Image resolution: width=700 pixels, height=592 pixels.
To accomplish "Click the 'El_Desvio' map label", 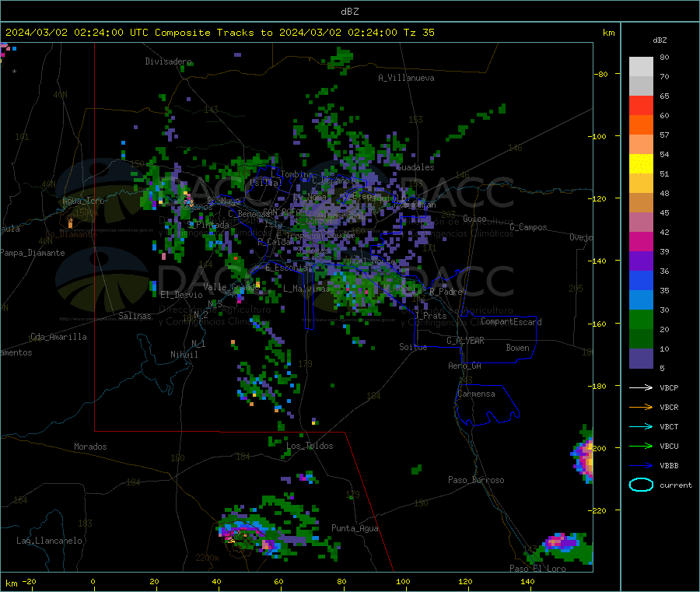I will 181,295.
